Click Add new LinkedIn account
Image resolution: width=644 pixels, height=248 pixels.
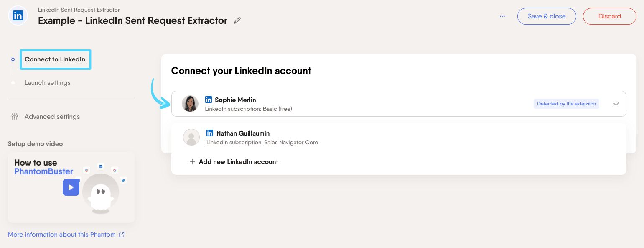point(239,161)
